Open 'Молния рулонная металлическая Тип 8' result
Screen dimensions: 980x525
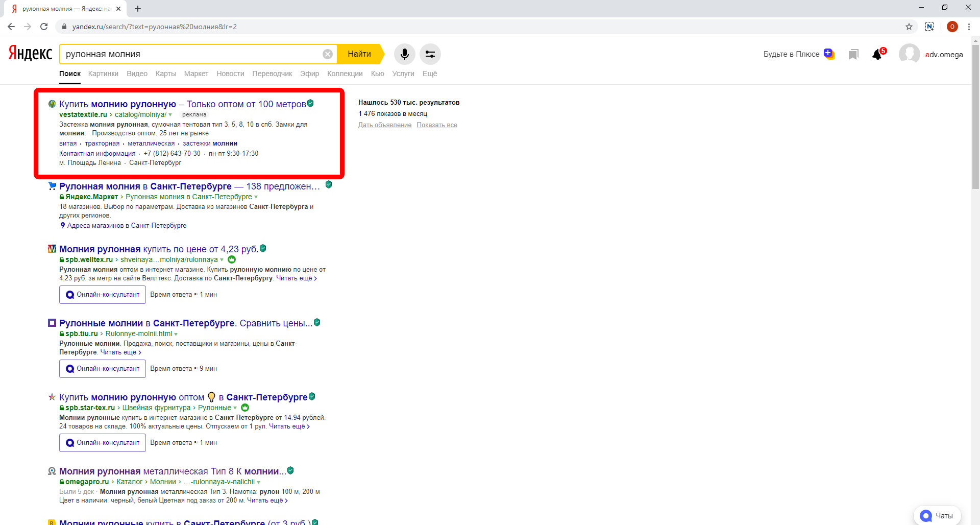173,471
